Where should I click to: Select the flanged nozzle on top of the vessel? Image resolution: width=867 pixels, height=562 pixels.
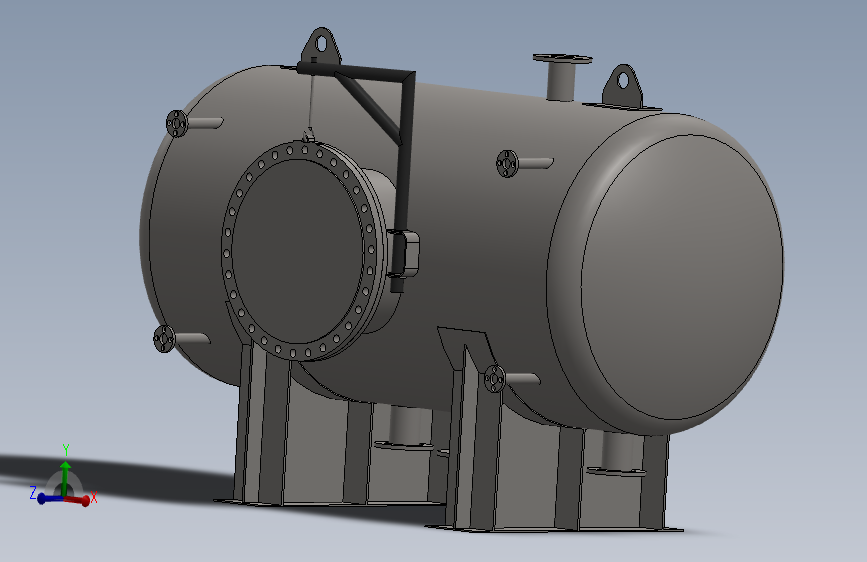(562, 76)
